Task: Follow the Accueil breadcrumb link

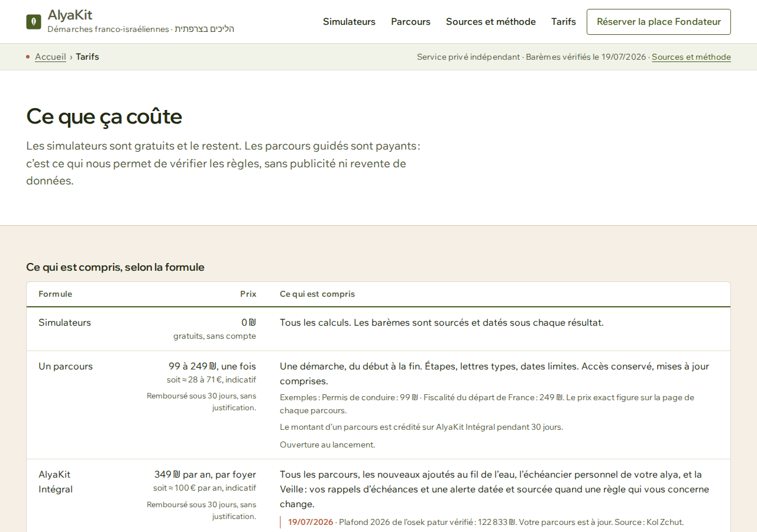Action: (x=50, y=57)
